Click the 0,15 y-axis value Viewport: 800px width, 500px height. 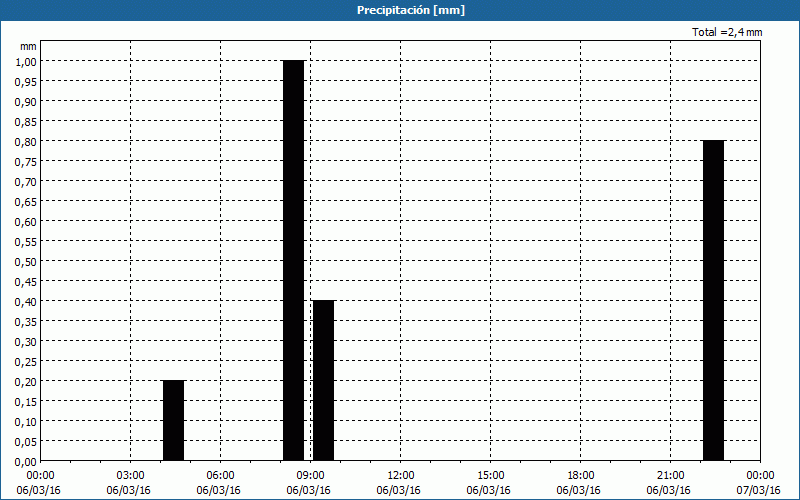25,402
